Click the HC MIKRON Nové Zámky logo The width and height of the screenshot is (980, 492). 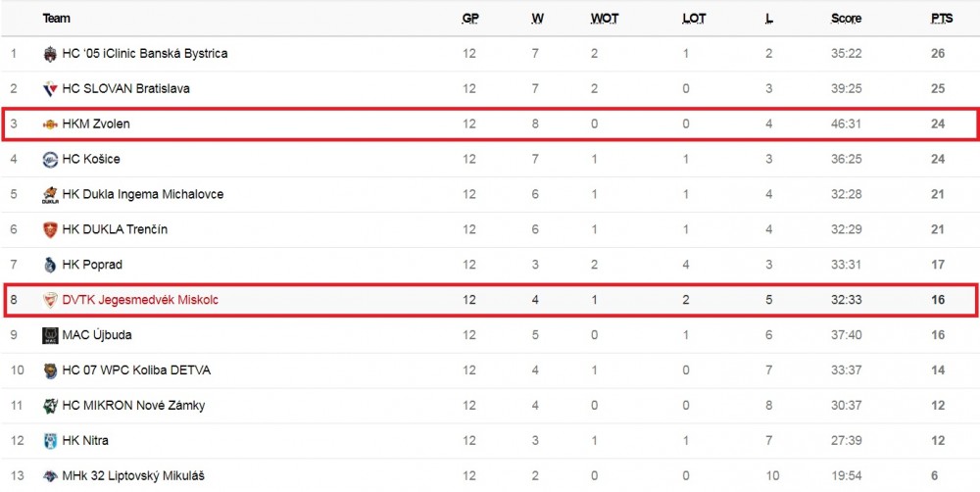pos(50,406)
